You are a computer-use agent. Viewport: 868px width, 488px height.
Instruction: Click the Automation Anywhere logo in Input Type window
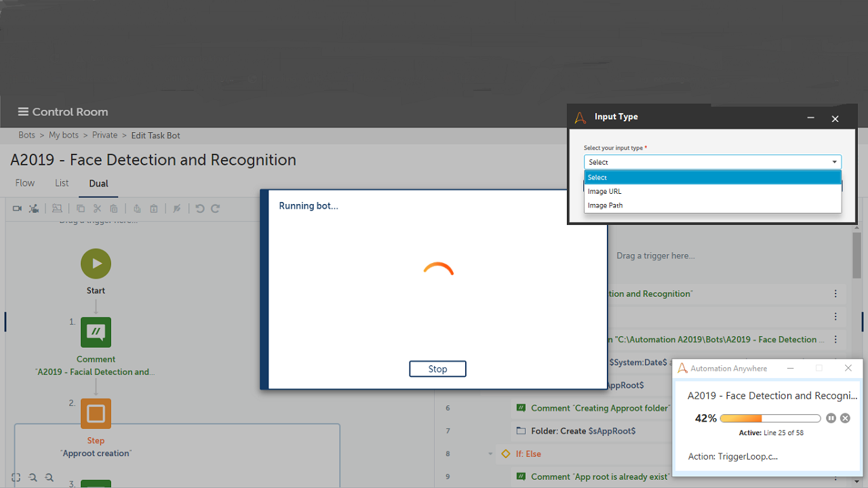(580, 118)
